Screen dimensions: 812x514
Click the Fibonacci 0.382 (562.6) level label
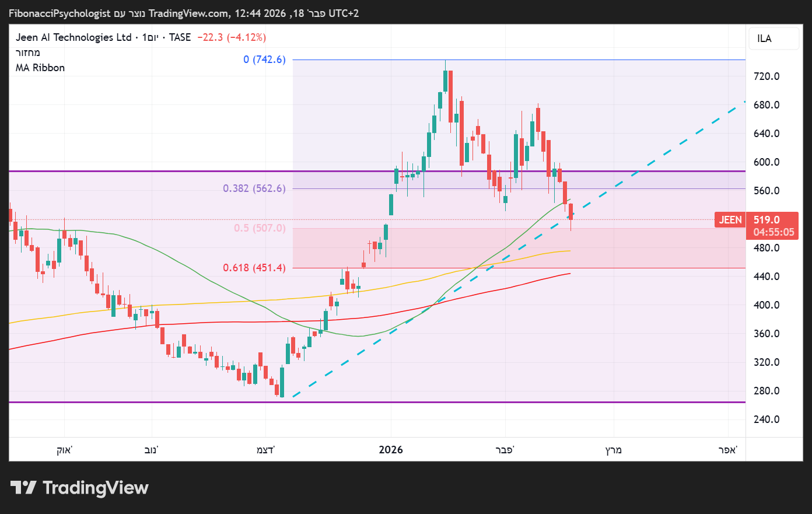[x=254, y=188]
